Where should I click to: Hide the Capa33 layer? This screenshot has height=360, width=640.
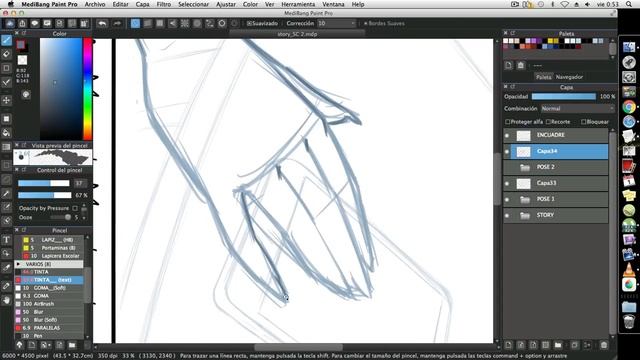coord(507,183)
